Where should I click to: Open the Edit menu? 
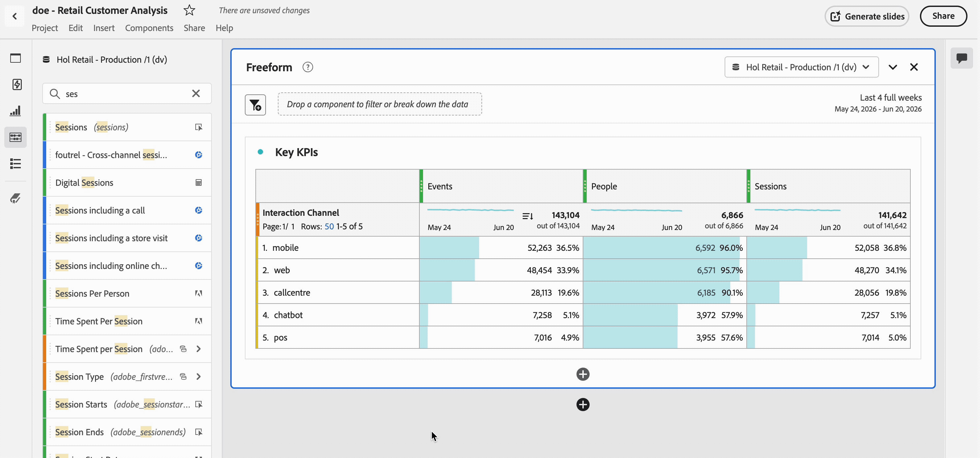(75, 28)
